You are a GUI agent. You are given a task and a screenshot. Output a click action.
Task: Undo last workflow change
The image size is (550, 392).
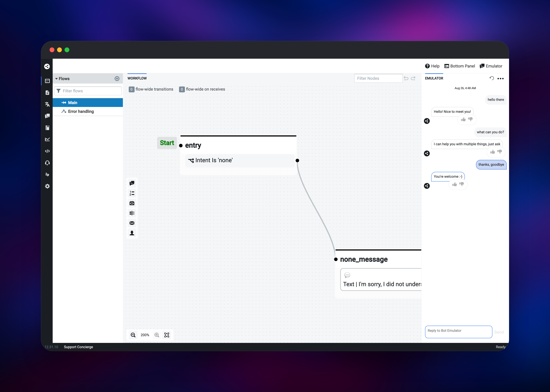pyautogui.click(x=406, y=78)
